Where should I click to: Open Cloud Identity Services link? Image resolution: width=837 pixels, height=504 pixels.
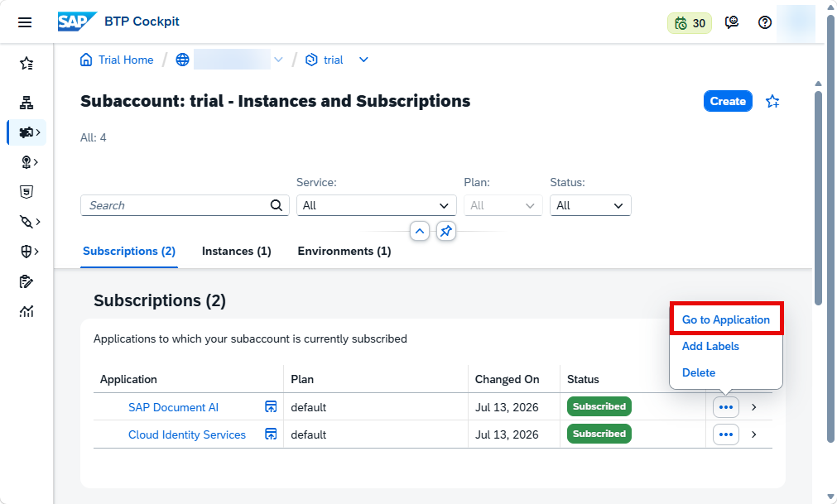coord(187,434)
